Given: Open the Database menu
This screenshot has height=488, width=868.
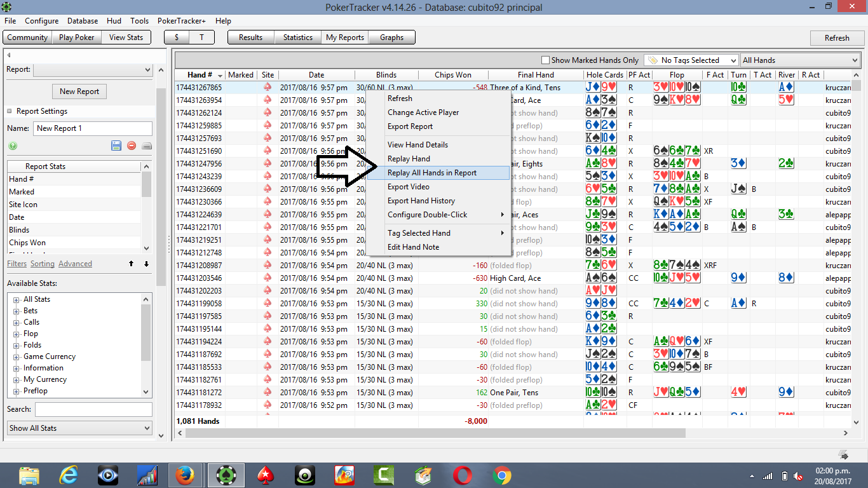Looking at the screenshot, I should pos(83,21).
